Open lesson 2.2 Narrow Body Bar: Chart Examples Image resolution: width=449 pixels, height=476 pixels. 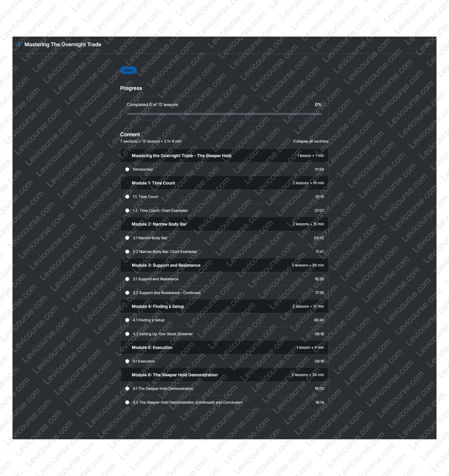tap(164, 252)
